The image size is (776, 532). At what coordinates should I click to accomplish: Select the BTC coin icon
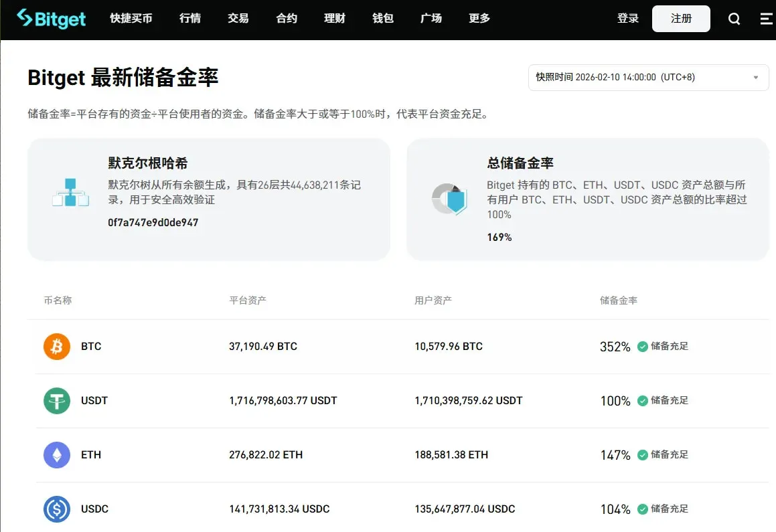coord(56,346)
